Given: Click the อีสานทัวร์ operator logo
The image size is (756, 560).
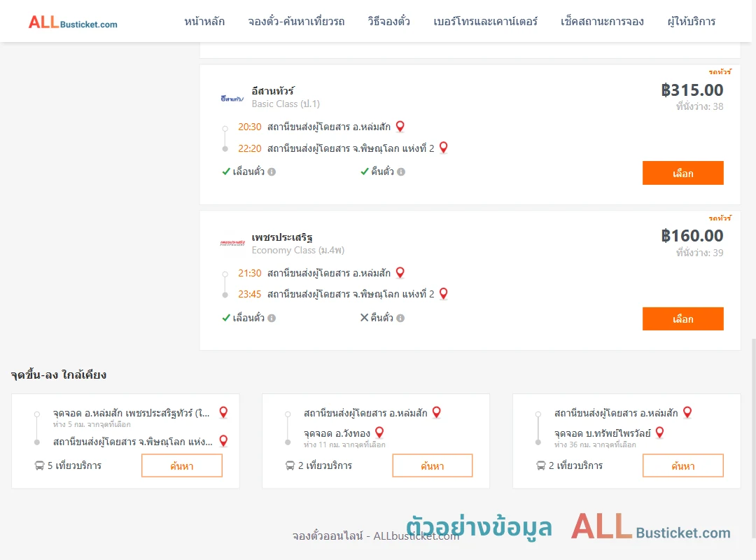Looking at the screenshot, I should click(232, 99).
